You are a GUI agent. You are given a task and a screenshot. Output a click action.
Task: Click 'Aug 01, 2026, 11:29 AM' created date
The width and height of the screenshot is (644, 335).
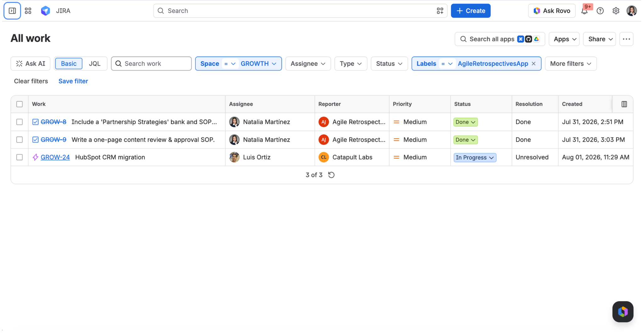tap(596, 157)
